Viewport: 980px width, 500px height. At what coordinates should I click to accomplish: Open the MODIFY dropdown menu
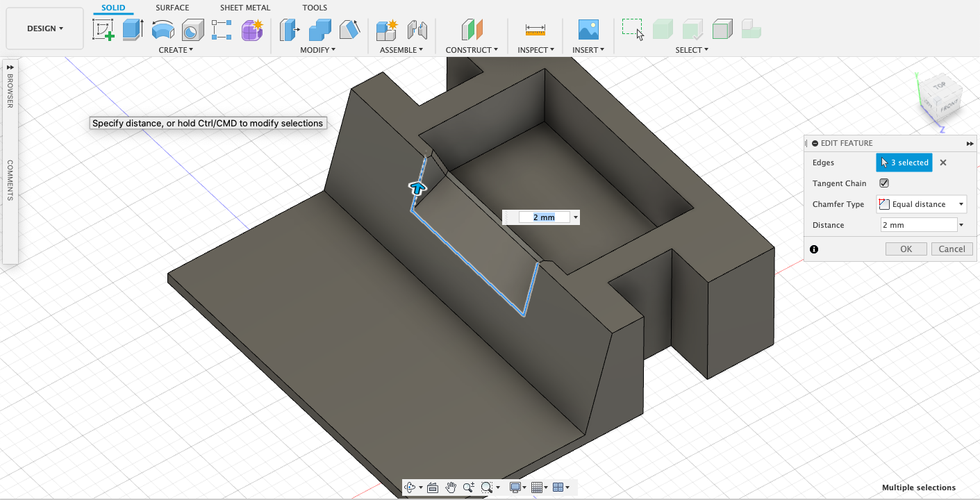318,50
